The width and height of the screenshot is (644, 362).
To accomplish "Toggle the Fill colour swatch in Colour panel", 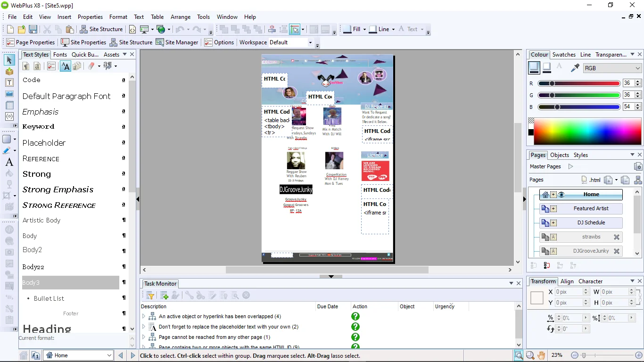I will (x=534, y=68).
